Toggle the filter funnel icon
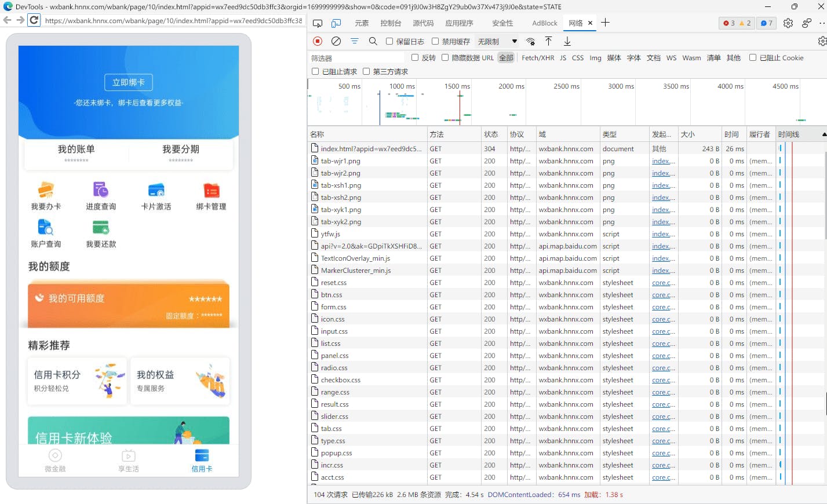 355,41
